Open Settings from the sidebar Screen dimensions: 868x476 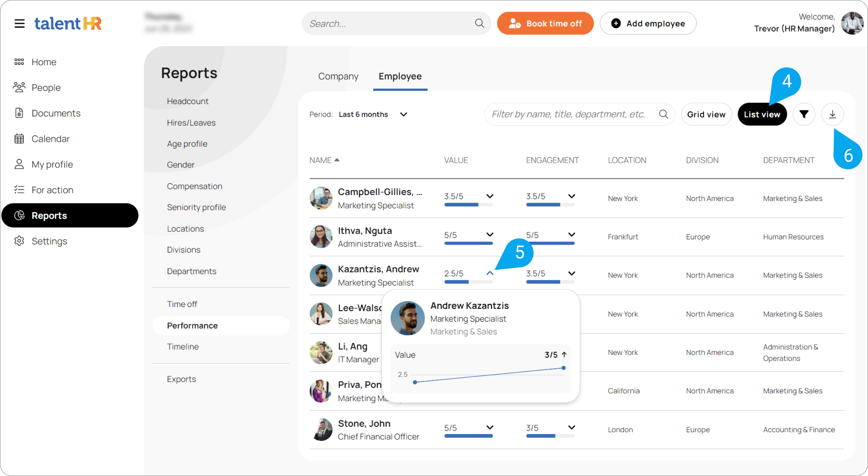pyautogui.click(x=49, y=241)
